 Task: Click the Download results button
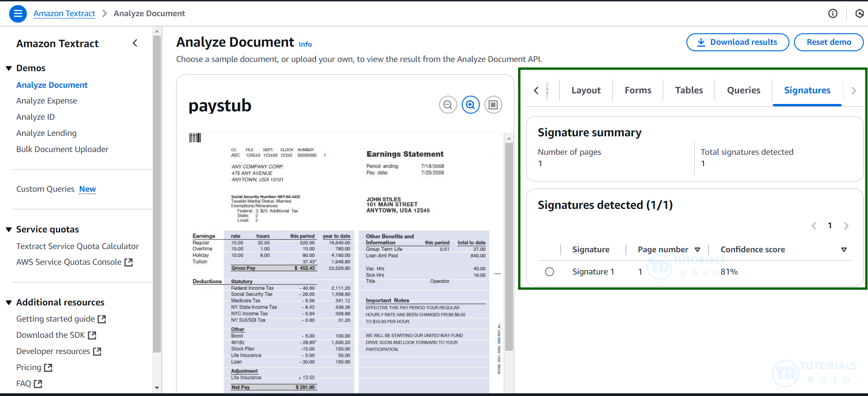point(737,42)
